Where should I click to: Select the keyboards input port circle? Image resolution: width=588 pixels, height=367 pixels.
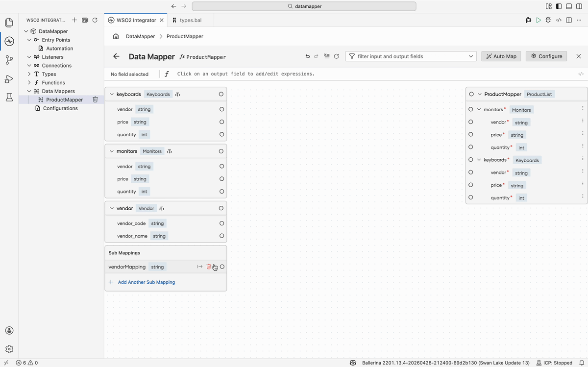click(x=221, y=94)
